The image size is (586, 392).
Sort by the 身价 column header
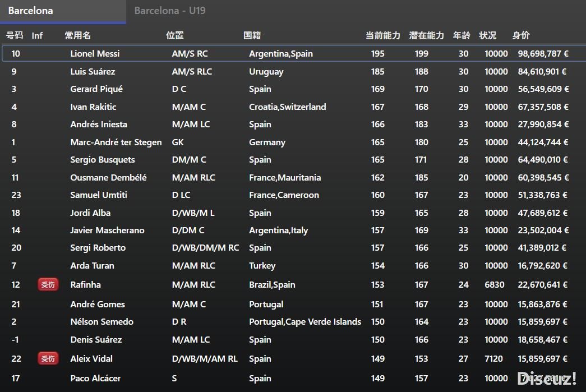pyautogui.click(x=521, y=35)
